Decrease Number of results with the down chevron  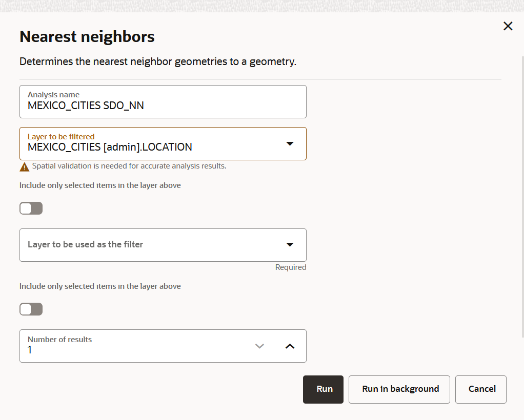[259, 346]
